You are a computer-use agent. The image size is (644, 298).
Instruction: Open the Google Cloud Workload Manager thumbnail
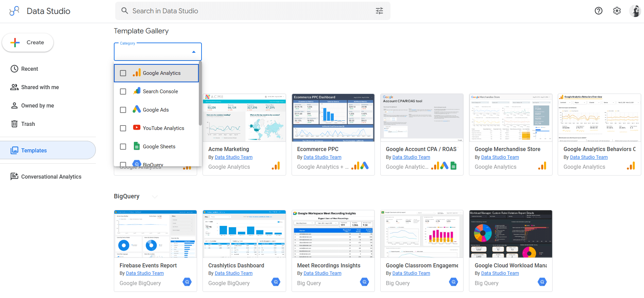click(511, 234)
